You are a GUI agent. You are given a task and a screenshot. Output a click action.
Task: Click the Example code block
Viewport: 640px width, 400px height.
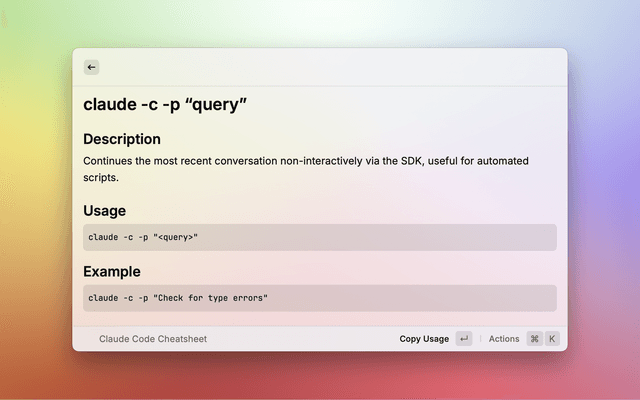pyautogui.click(x=320, y=298)
